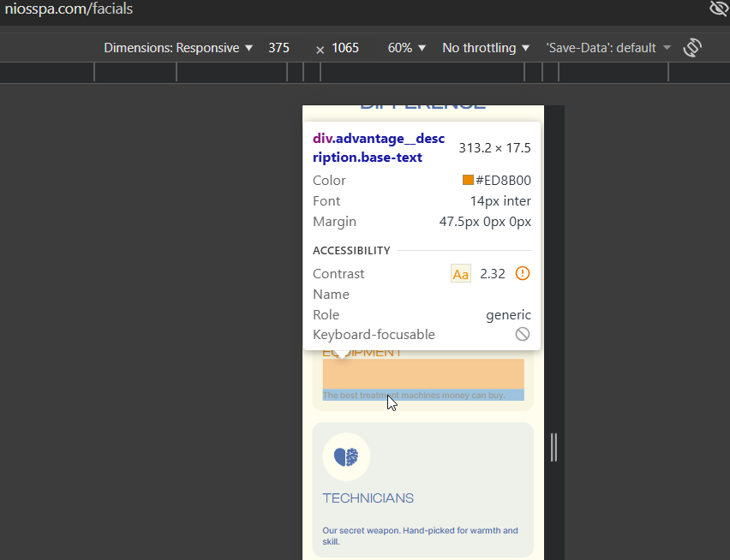Open the No throttling dropdown

[x=486, y=48]
